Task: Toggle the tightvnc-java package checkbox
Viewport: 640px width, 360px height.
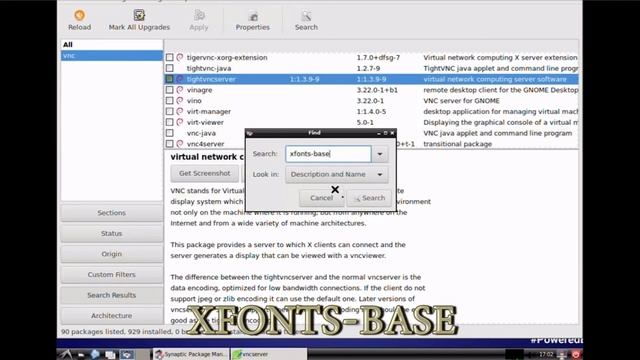Action: click(x=169, y=68)
